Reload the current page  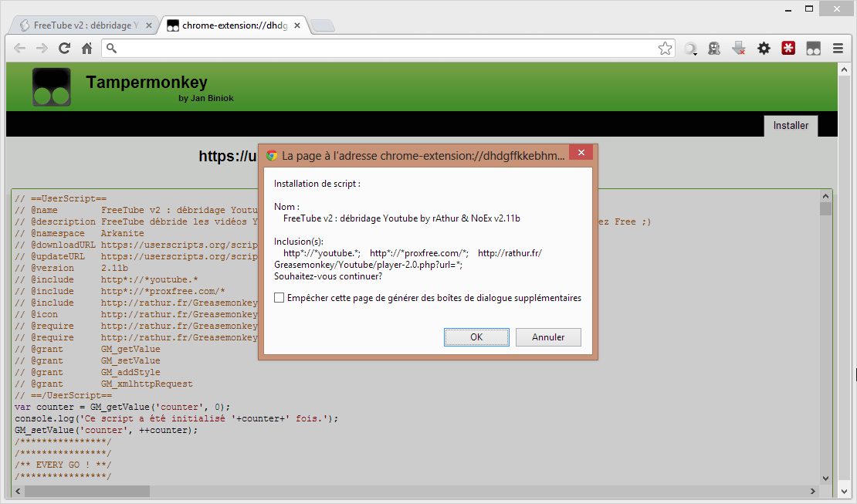click(x=65, y=48)
